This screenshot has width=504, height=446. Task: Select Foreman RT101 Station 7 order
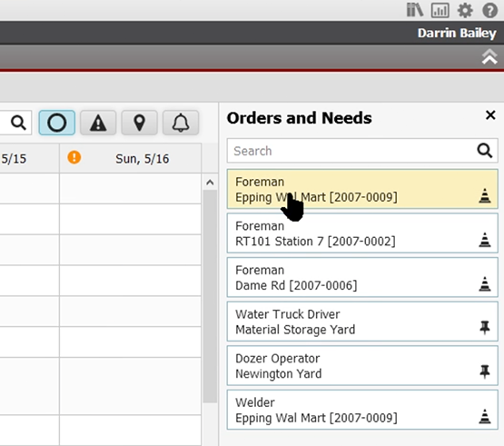(x=362, y=233)
